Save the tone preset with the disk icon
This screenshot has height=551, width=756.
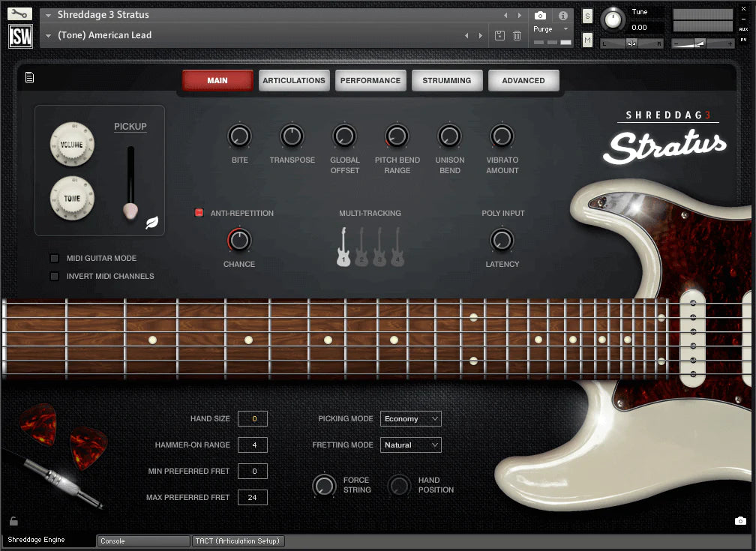tap(499, 34)
